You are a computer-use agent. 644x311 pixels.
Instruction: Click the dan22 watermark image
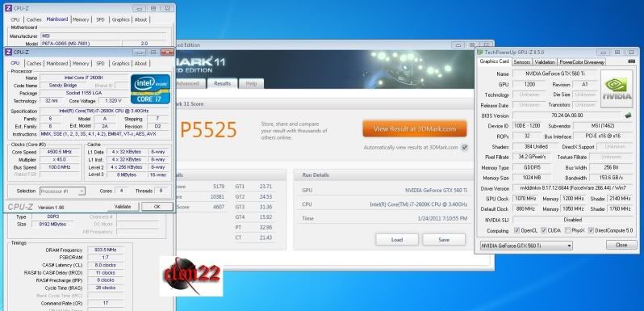(191, 276)
